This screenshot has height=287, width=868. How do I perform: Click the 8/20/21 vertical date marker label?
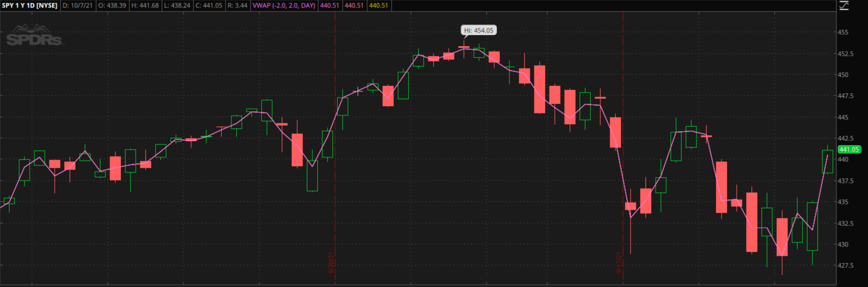point(331,262)
